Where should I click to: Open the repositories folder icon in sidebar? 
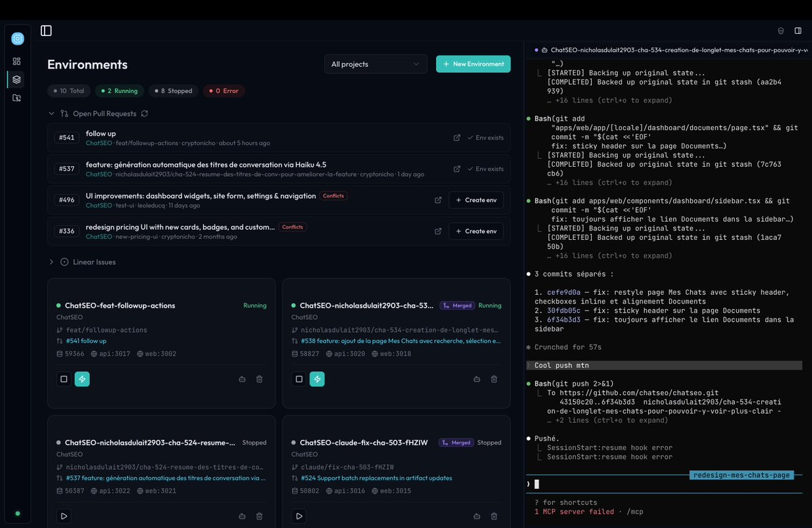16,98
